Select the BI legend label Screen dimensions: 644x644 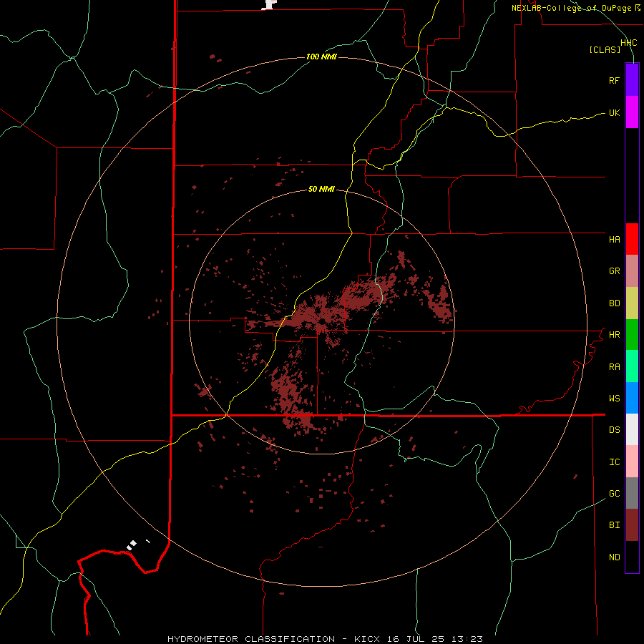(614, 525)
